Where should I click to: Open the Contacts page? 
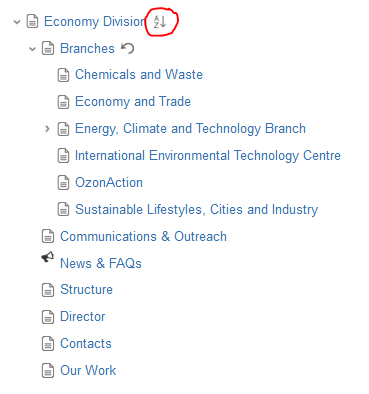pyautogui.click(x=86, y=343)
